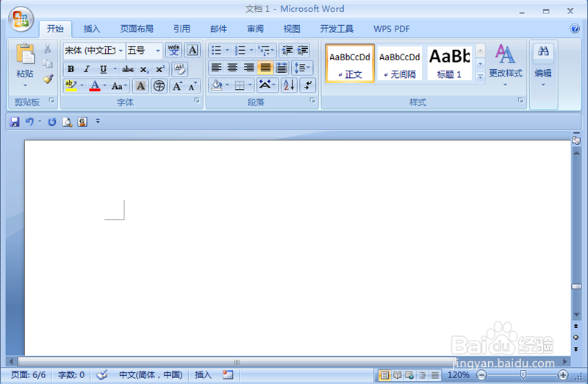Click the Office button logo

[x=21, y=19]
